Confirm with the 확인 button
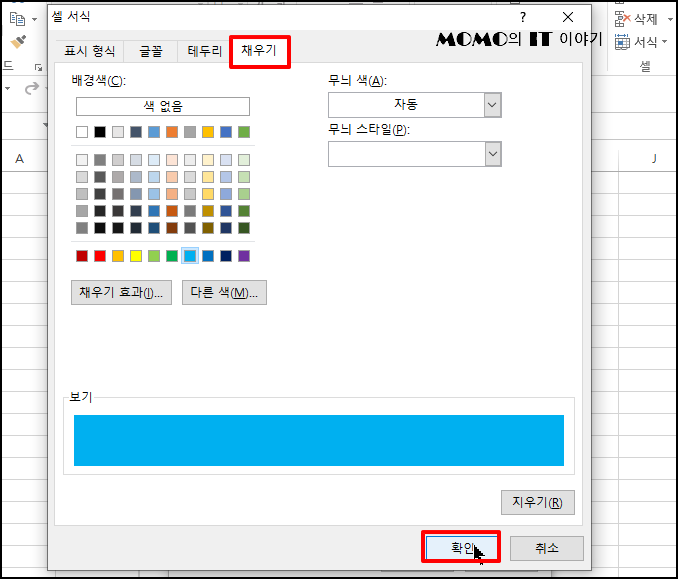Image resolution: width=678 pixels, height=579 pixels. pos(461,547)
